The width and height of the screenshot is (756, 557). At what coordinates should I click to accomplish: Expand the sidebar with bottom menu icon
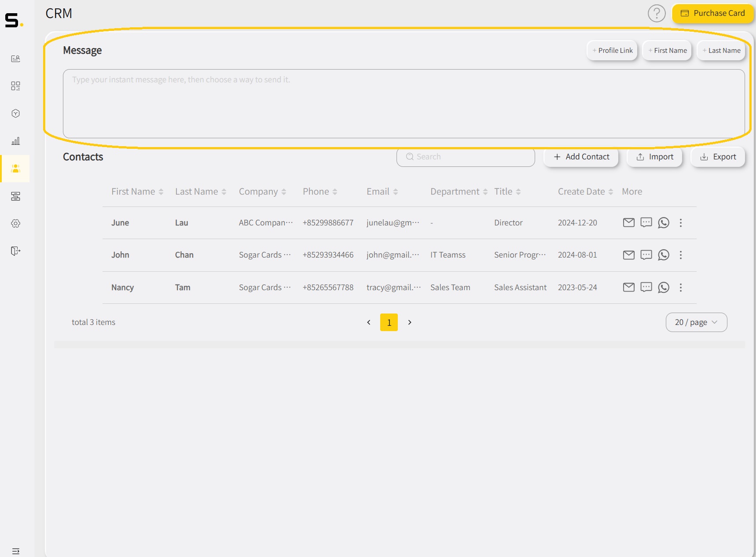click(16, 551)
